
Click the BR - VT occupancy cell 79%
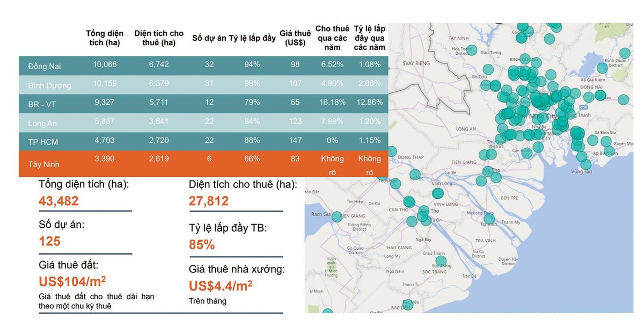click(252, 102)
